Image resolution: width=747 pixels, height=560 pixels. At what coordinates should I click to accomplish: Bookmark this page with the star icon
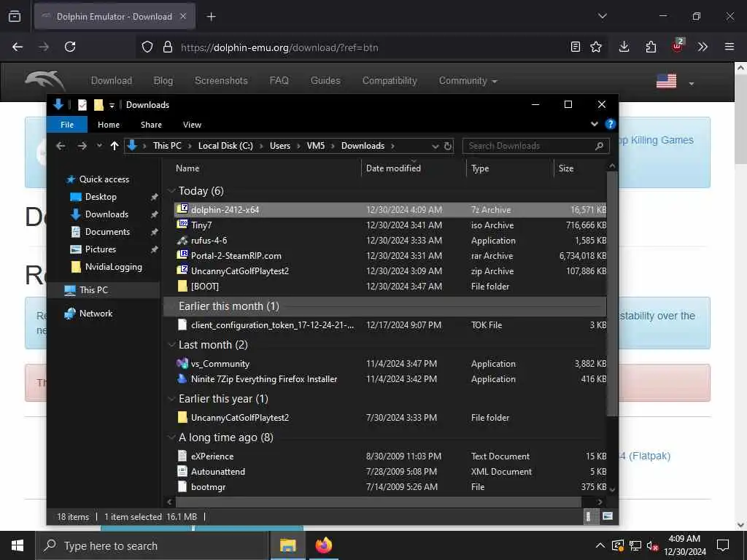pyautogui.click(x=596, y=47)
